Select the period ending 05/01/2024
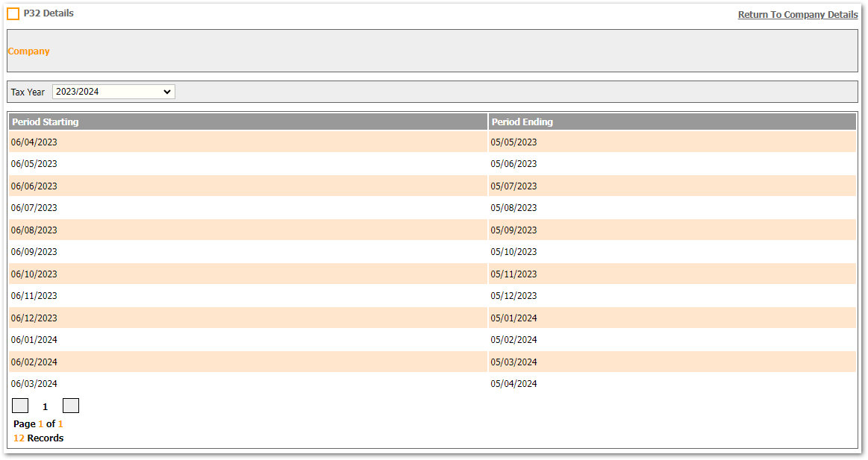The image size is (868, 460). click(x=513, y=318)
